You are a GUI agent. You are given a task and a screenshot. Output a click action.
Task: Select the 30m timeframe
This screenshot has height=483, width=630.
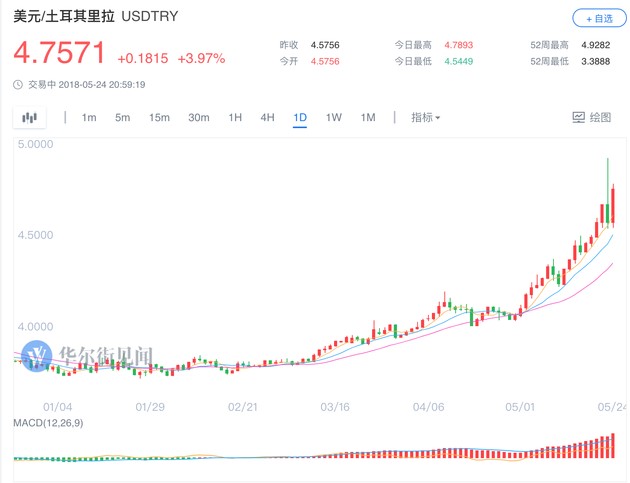pyautogui.click(x=199, y=118)
